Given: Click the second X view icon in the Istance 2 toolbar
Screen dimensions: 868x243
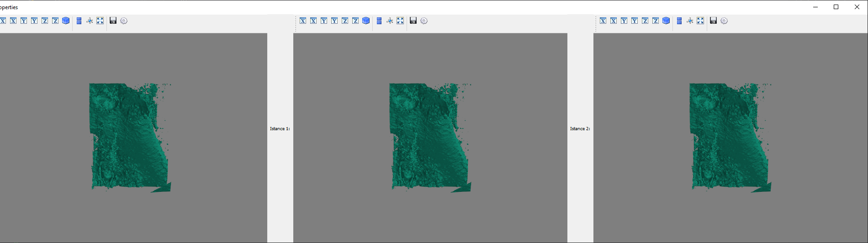Looking at the screenshot, I should point(614,21).
